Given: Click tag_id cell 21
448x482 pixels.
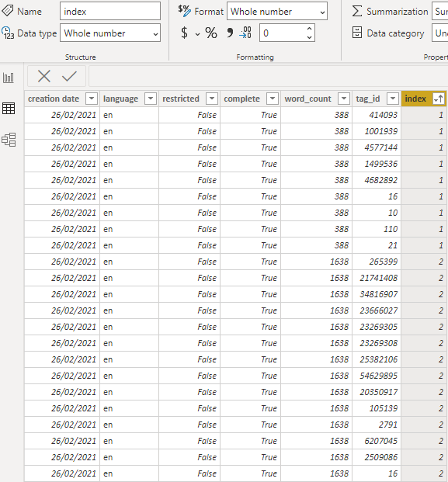Looking at the screenshot, I should [x=377, y=245].
